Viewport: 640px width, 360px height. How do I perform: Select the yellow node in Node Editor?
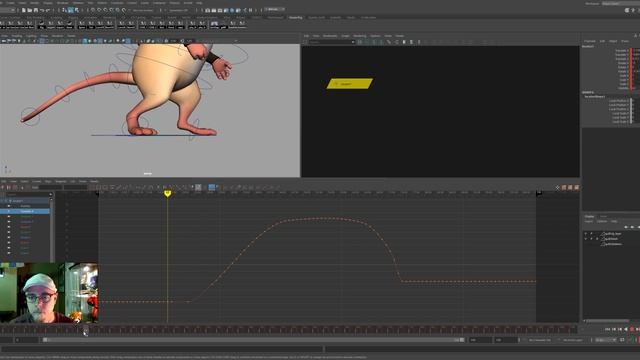350,84
